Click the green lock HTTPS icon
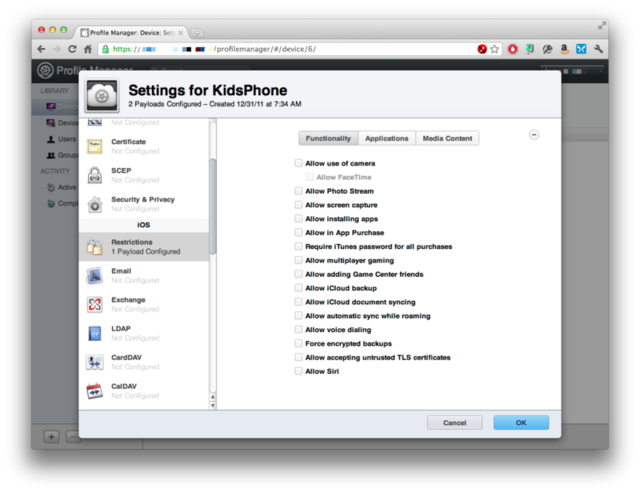 (105, 49)
